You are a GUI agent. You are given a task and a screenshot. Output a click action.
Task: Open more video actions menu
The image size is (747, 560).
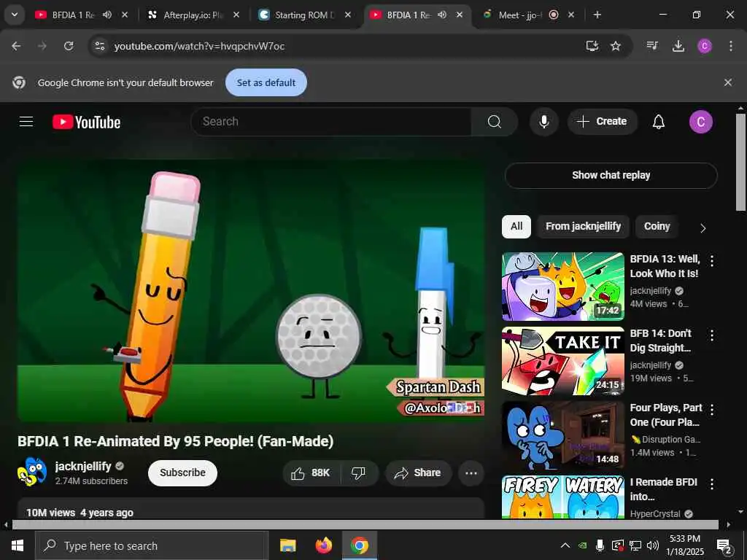(471, 472)
